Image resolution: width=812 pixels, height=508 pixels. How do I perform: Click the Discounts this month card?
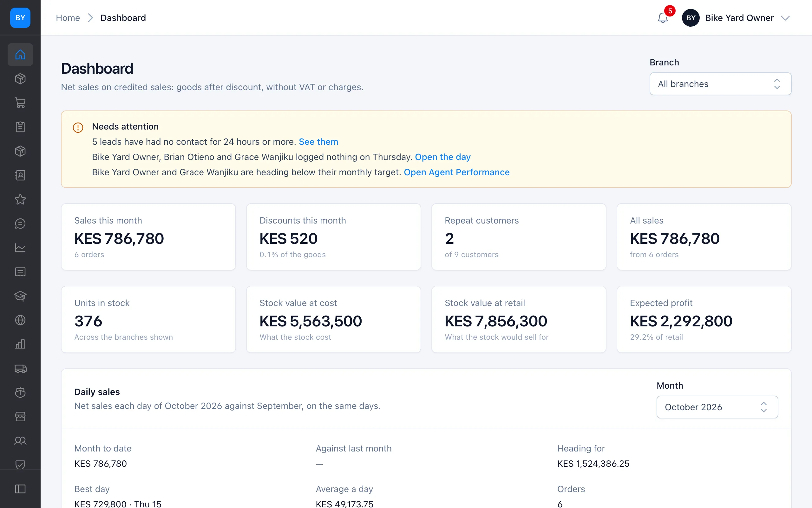(334, 237)
